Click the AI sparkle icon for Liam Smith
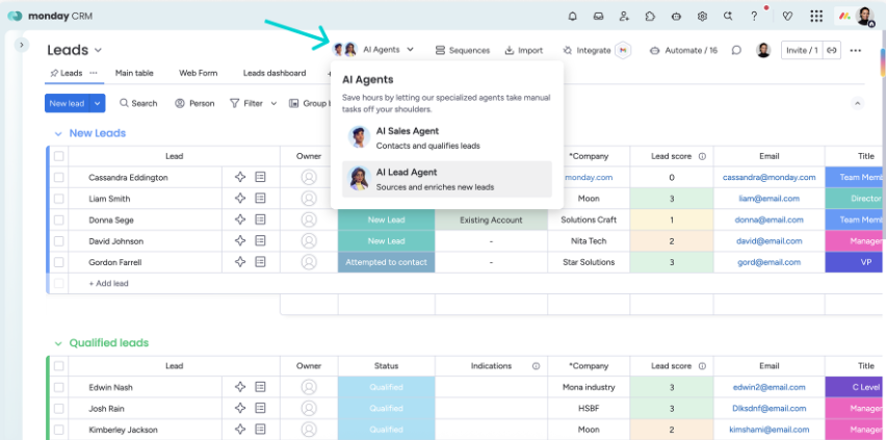This screenshot has width=887, height=441. click(x=240, y=199)
